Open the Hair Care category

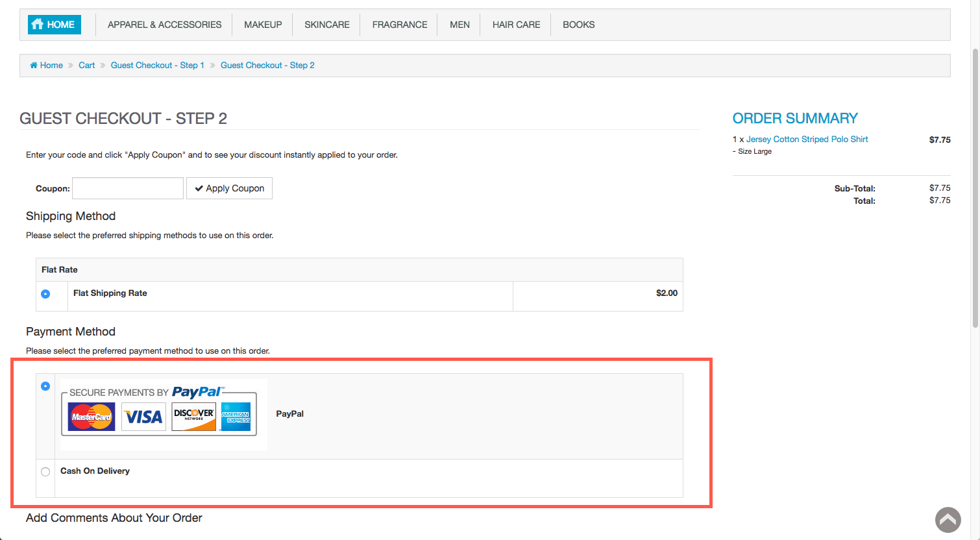click(x=516, y=25)
